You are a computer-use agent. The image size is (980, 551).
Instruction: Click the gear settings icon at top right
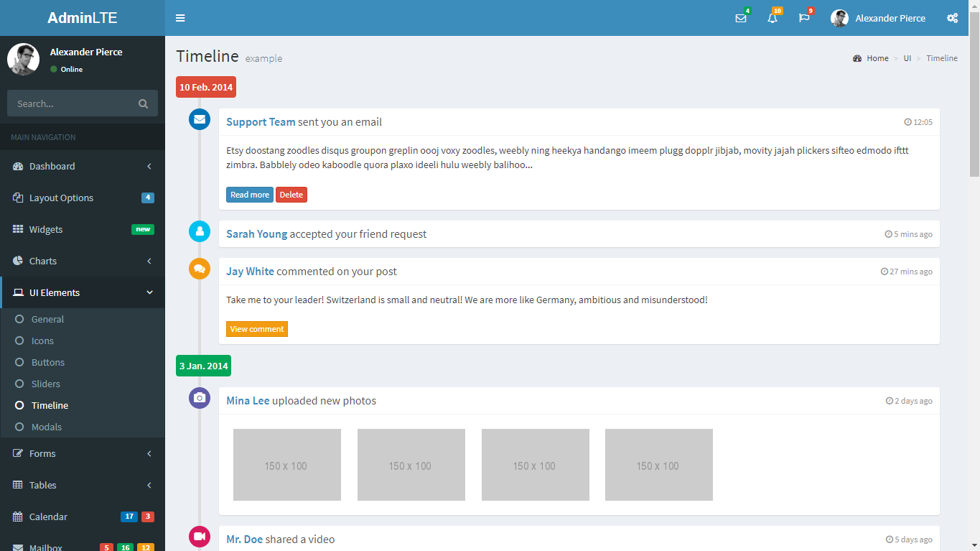[953, 18]
